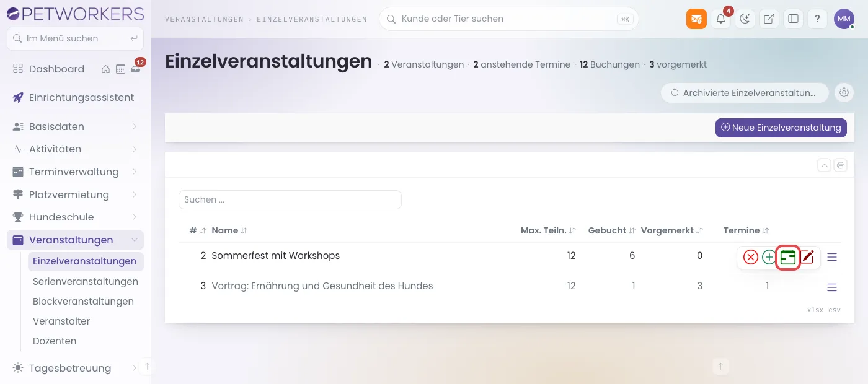This screenshot has width=868, height=384.
Task: Click the printer icon above the table
Action: (x=840, y=165)
